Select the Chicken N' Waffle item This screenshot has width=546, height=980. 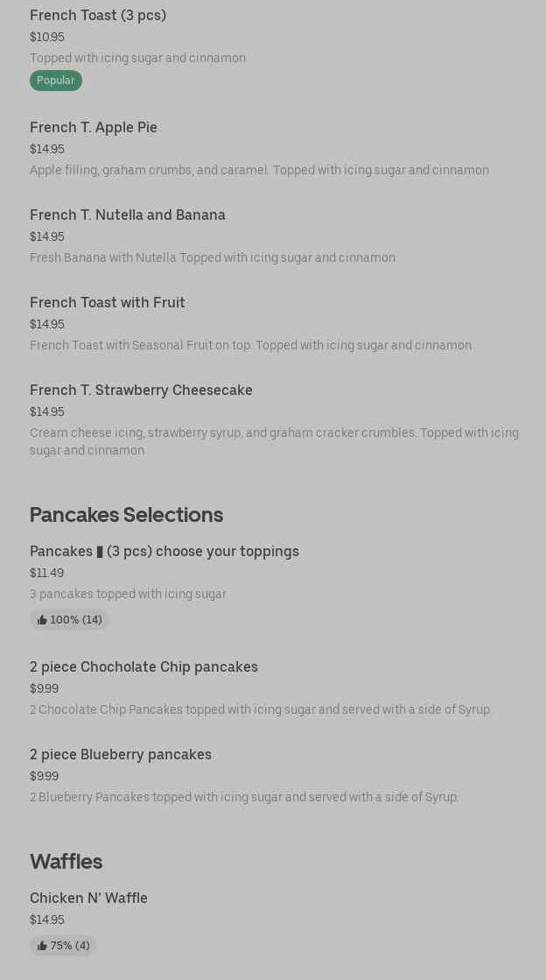click(88, 898)
